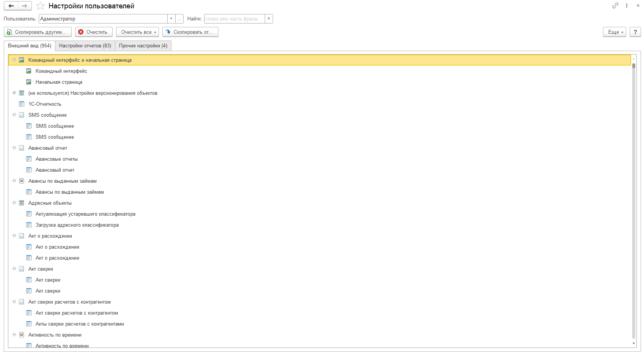The width and height of the screenshot is (644, 354).
Task: Select Загрузка адресного классификатора row
Action: (319, 225)
